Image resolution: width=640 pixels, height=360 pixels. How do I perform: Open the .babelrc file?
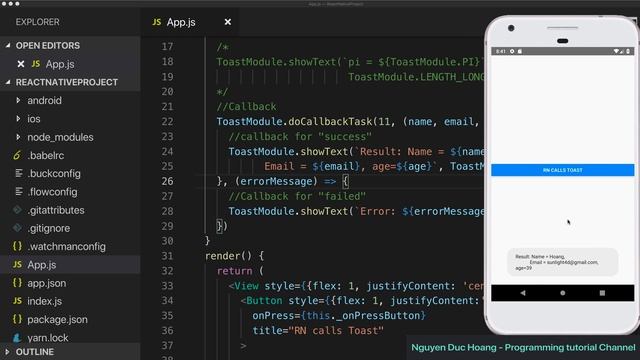(x=46, y=156)
